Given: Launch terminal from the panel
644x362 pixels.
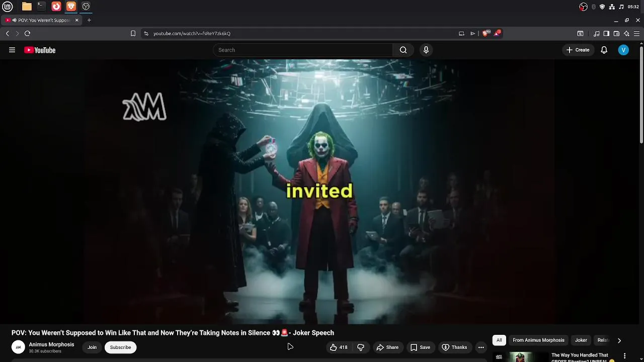Looking at the screenshot, I should point(41,7).
